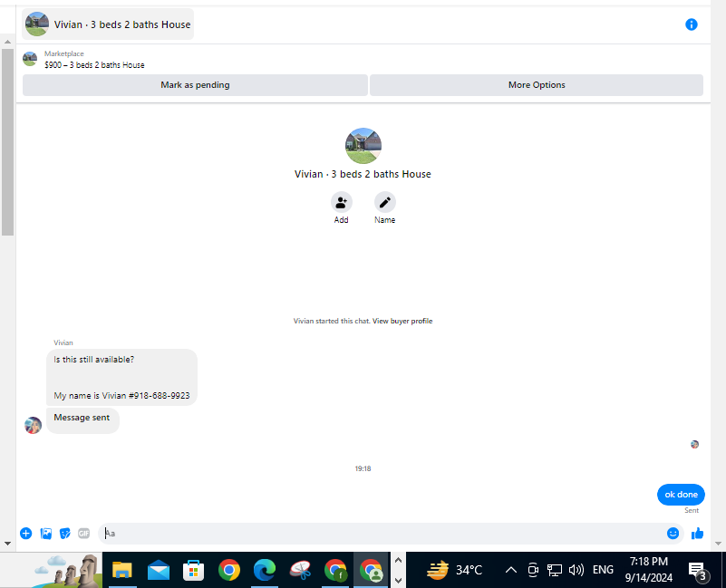Show hidden system tray icons

(510, 570)
